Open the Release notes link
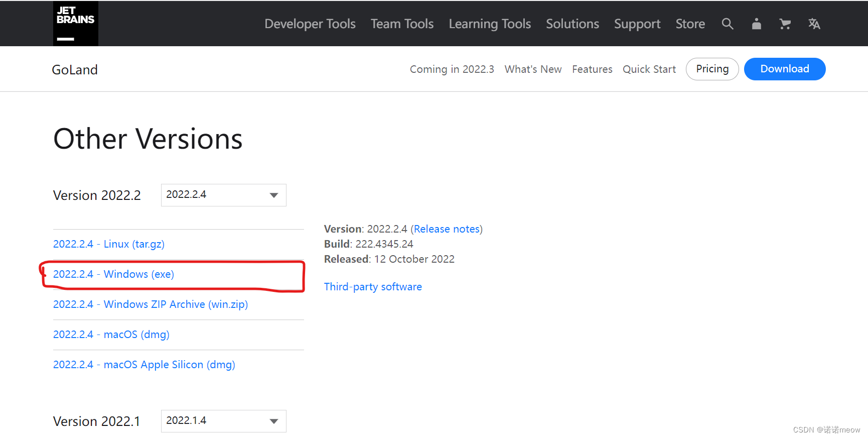Screen dimensions: 868x438 [x=447, y=229]
